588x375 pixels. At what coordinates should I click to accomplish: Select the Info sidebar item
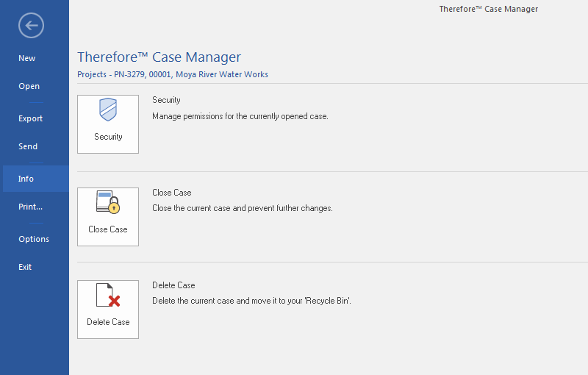35,179
